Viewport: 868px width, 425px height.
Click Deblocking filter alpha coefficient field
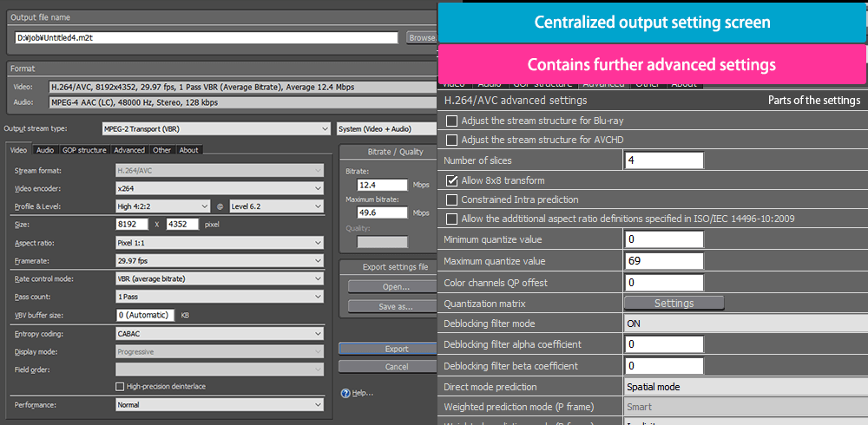pos(664,344)
